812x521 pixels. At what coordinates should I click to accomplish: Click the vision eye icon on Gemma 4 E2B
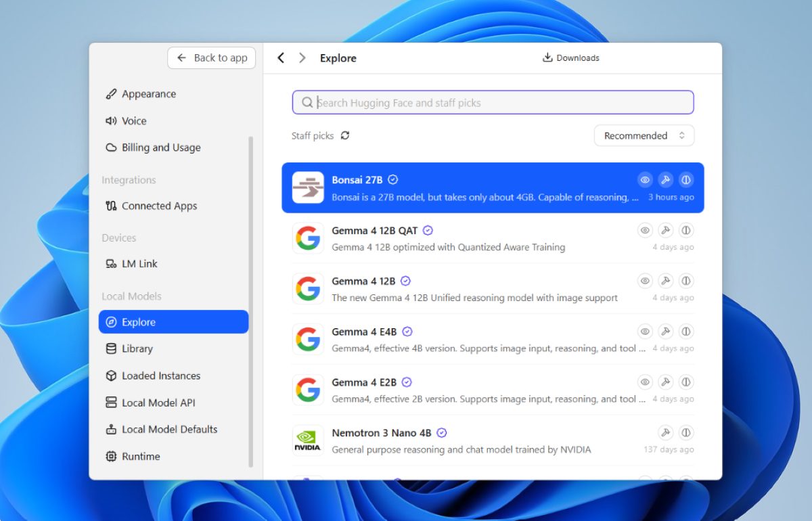click(x=646, y=382)
